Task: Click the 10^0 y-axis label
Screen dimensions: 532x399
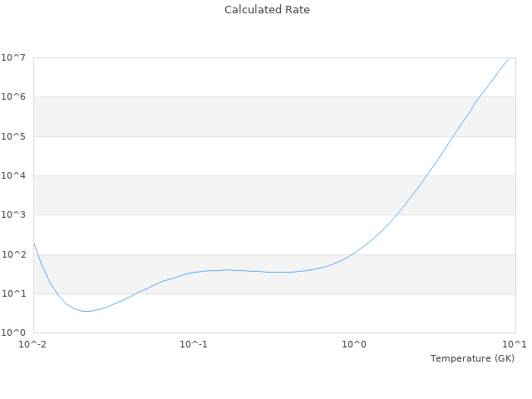Action: coord(16,333)
